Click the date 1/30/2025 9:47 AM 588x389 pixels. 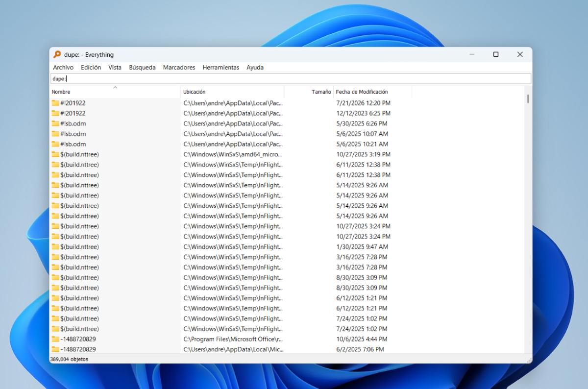[362, 247]
